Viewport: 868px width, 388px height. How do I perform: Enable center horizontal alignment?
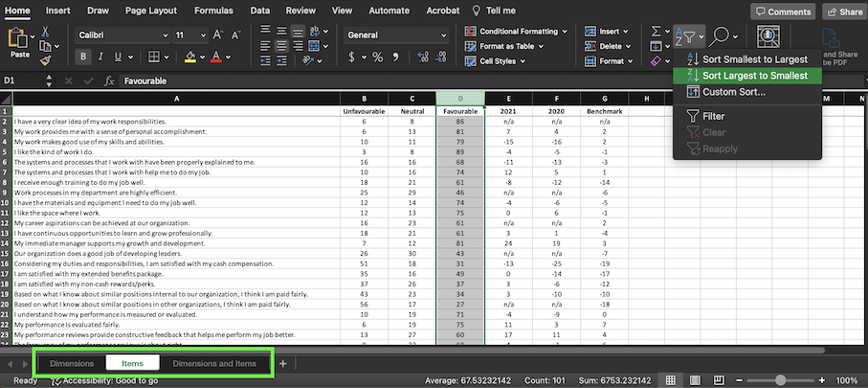[283, 46]
